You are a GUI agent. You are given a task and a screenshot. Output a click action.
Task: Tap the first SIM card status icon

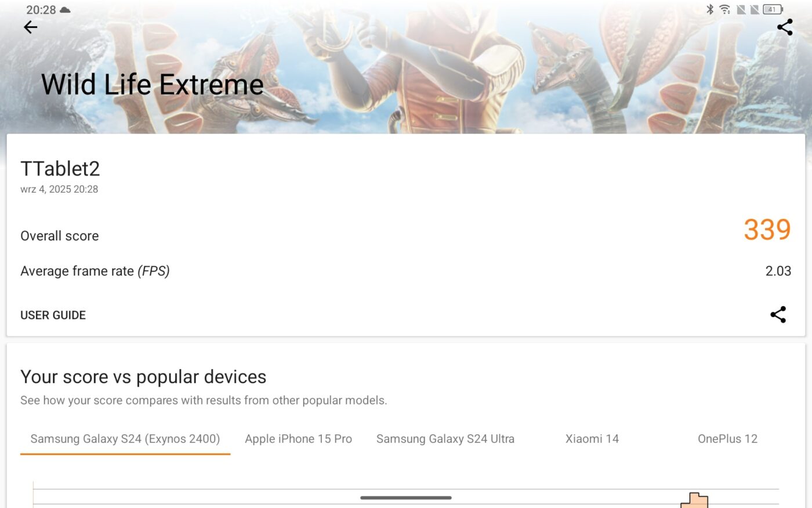click(741, 9)
